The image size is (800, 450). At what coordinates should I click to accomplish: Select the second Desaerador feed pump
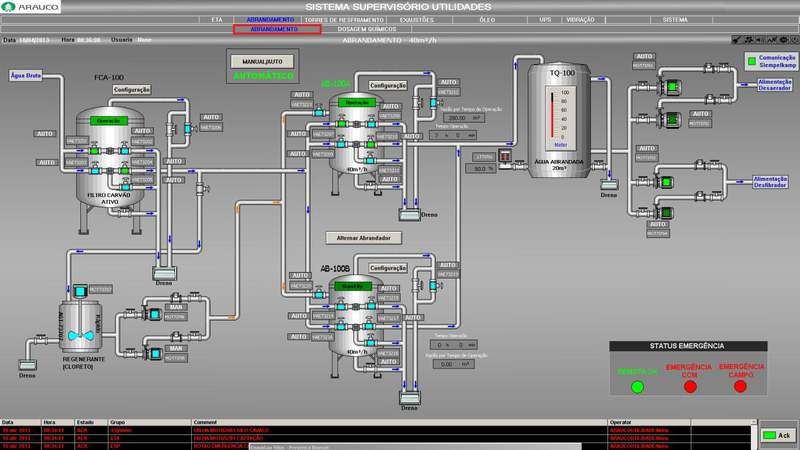(670, 119)
